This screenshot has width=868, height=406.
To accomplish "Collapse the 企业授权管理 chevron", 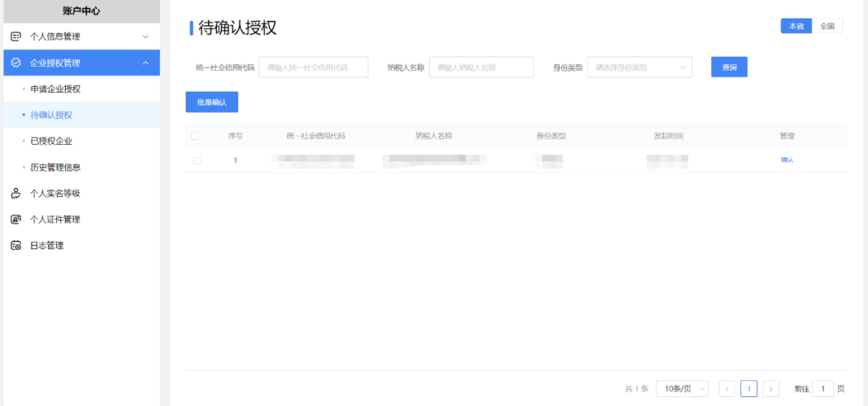I will coord(145,63).
